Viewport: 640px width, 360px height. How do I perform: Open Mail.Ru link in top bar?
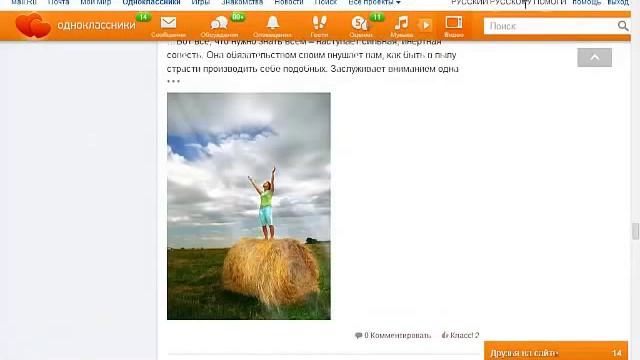tap(24, 2)
